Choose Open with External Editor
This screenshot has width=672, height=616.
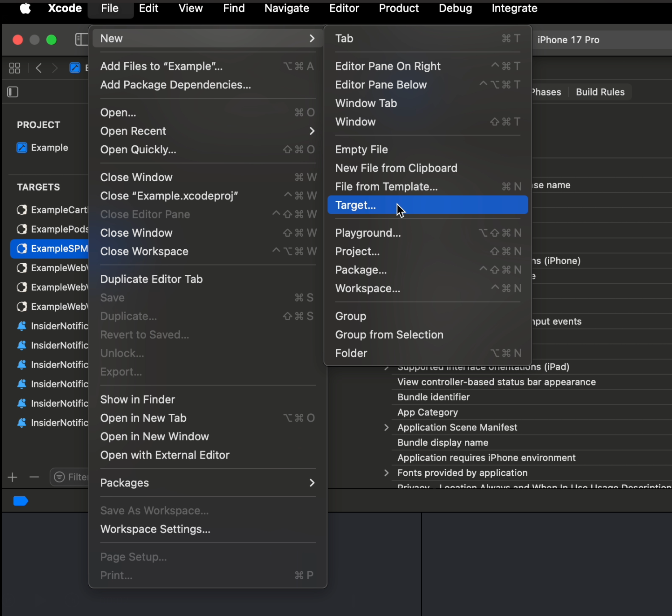coord(208,455)
